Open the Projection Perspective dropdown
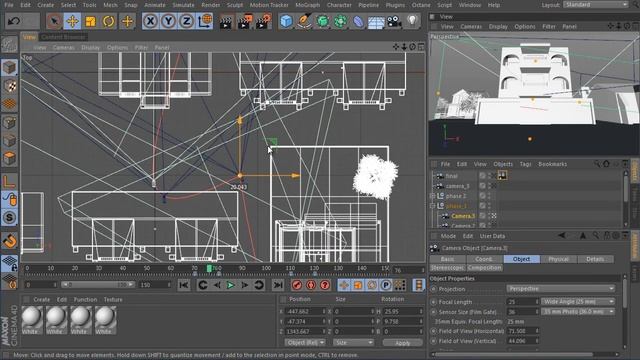 click(x=560, y=289)
